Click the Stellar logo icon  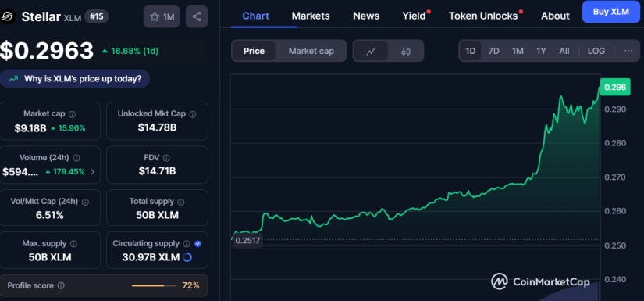tap(7, 17)
